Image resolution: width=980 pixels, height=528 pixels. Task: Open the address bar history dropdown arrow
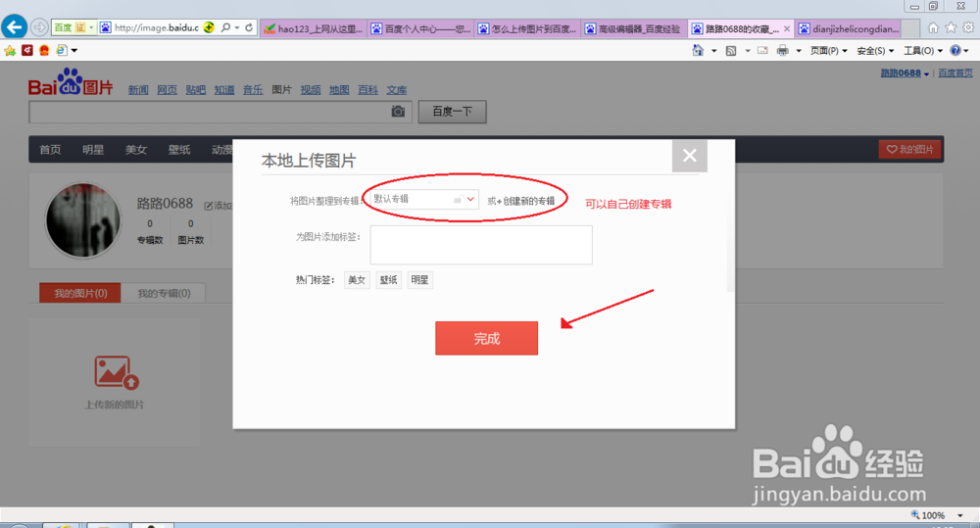coord(237,27)
